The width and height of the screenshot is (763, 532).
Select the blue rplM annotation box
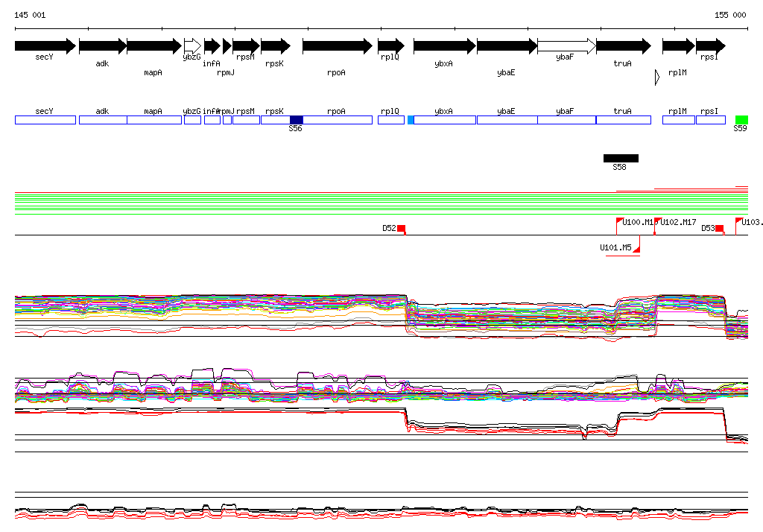click(678, 120)
